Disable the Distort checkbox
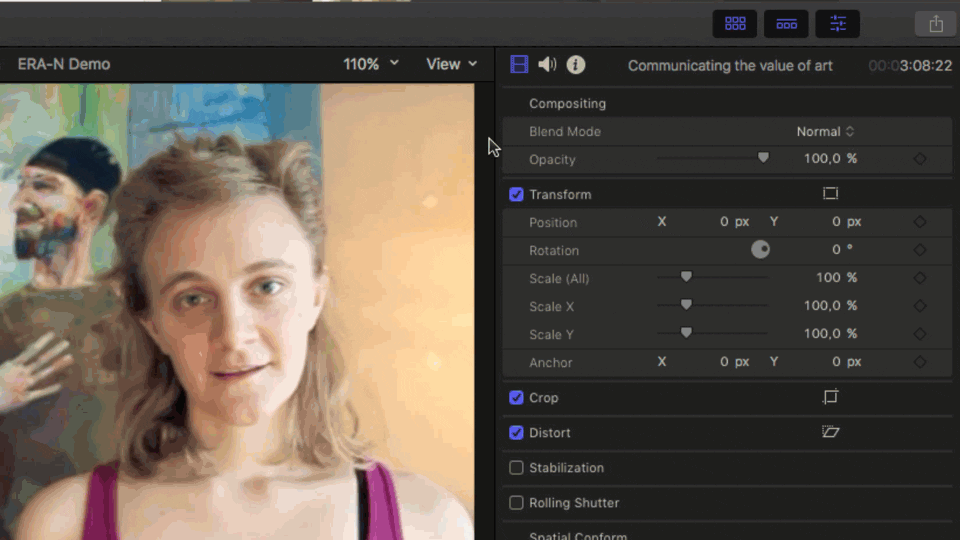The image size is (960, 540). click(x=516, y=432)
